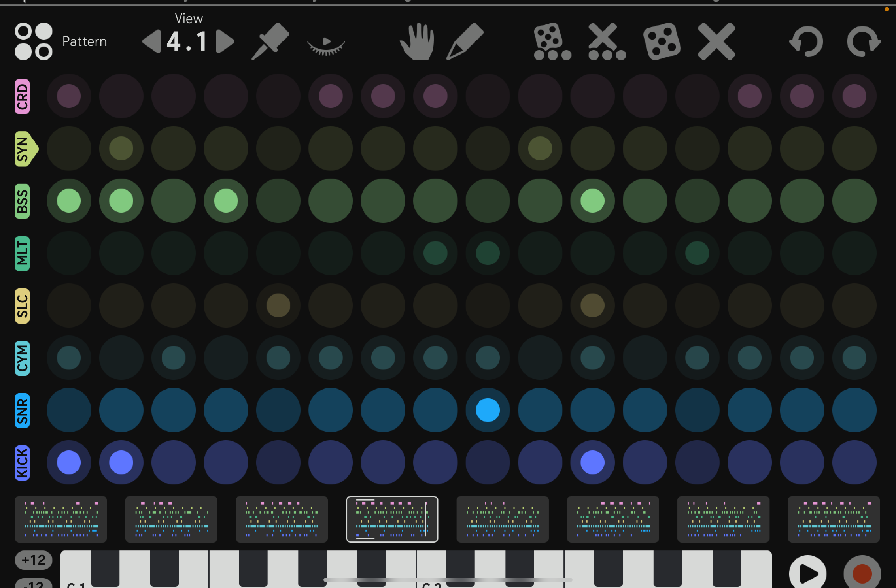Click the undo arrow icon
The width and height of the screenshot is (896, 588).
point(807,41)
